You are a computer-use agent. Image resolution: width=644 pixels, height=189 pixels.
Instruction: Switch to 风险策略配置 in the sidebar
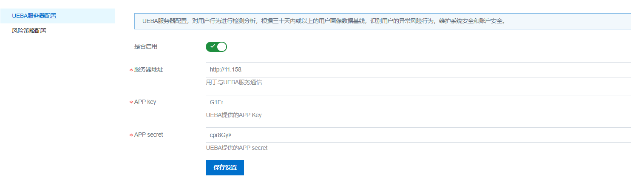pyautogui.click(x=29, y=31)
